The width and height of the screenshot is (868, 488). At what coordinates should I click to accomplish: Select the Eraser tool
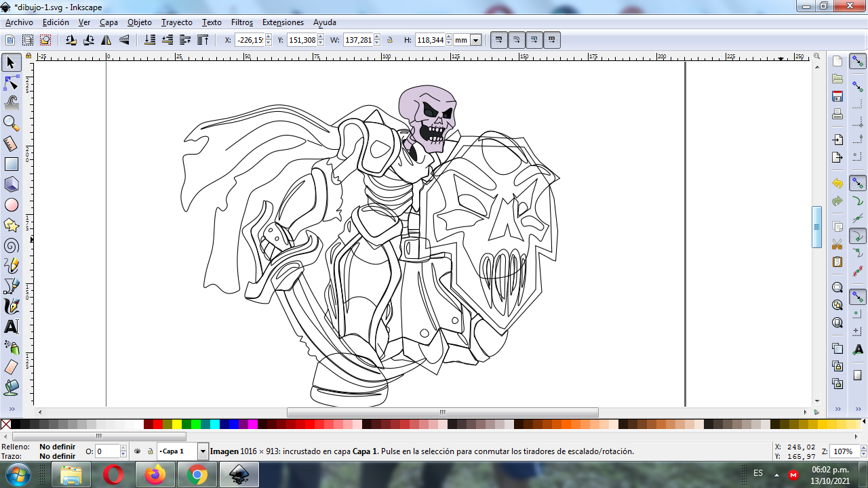click(x=11, y=367)
